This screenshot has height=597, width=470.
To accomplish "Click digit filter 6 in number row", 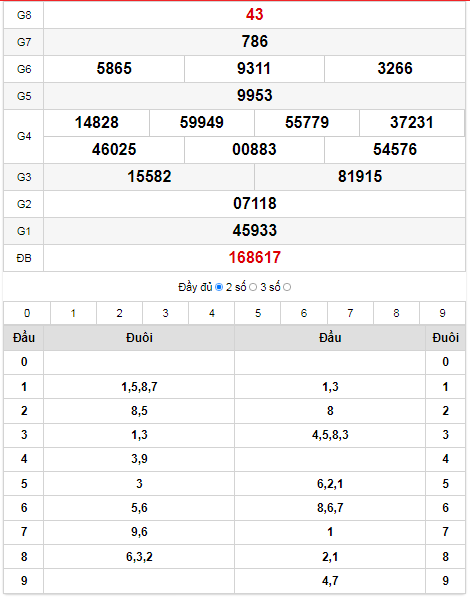I will [x=304, y=313].
